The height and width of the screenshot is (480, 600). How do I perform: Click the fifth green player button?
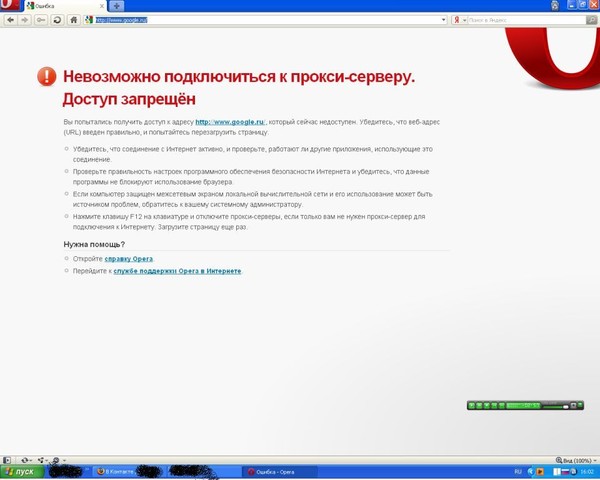[x=502, y=405]
